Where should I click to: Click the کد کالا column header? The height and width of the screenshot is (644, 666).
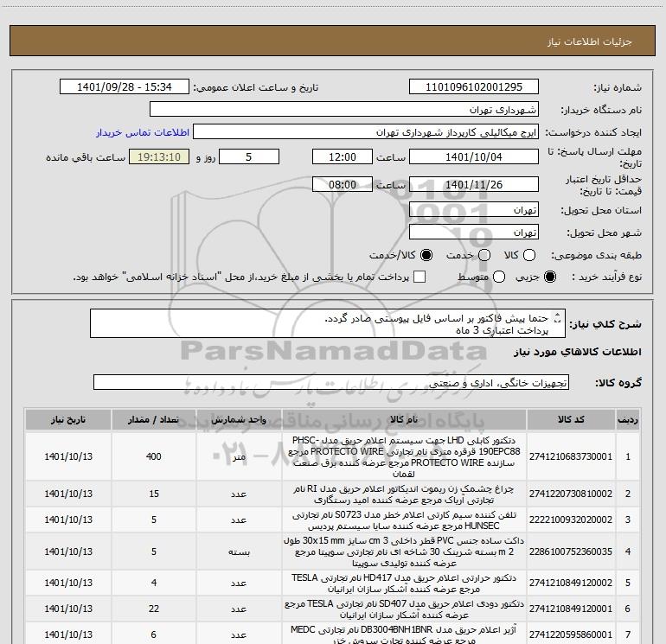[x=571, y=420]
